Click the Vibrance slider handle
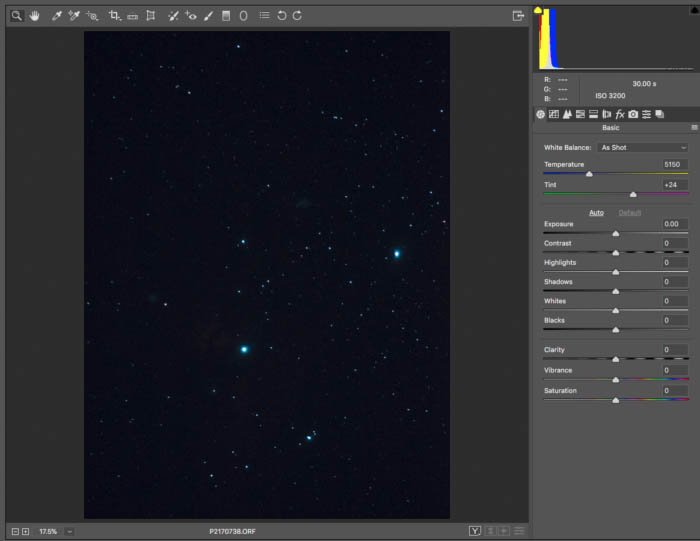 (x=616, y=379)
